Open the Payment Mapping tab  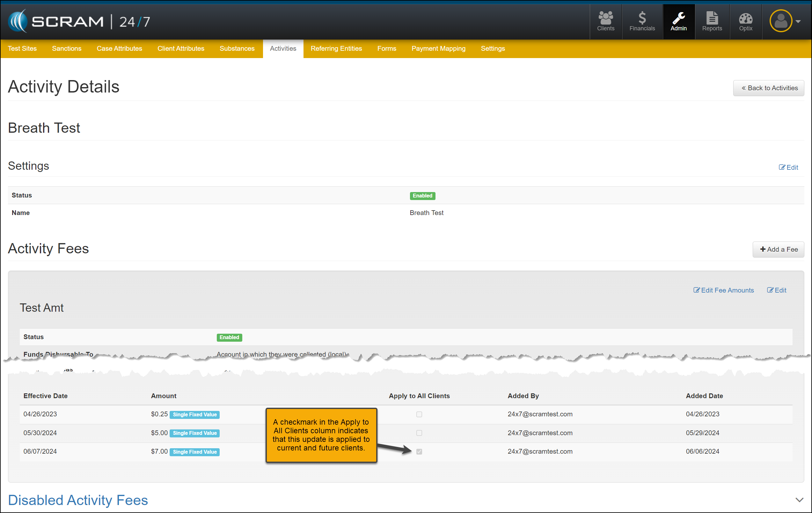438,48
